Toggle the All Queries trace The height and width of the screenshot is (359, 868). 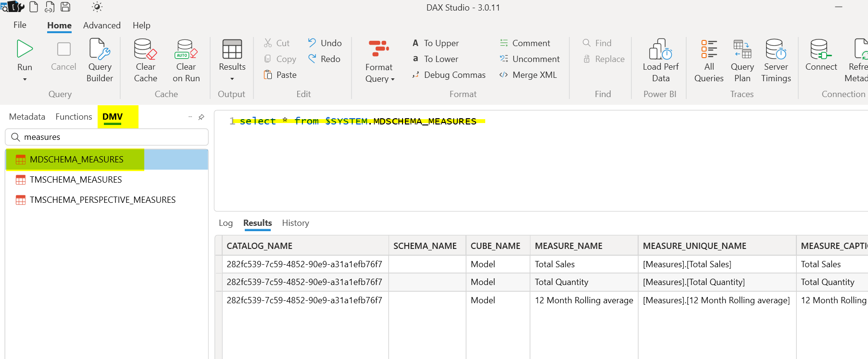[708, 50]
